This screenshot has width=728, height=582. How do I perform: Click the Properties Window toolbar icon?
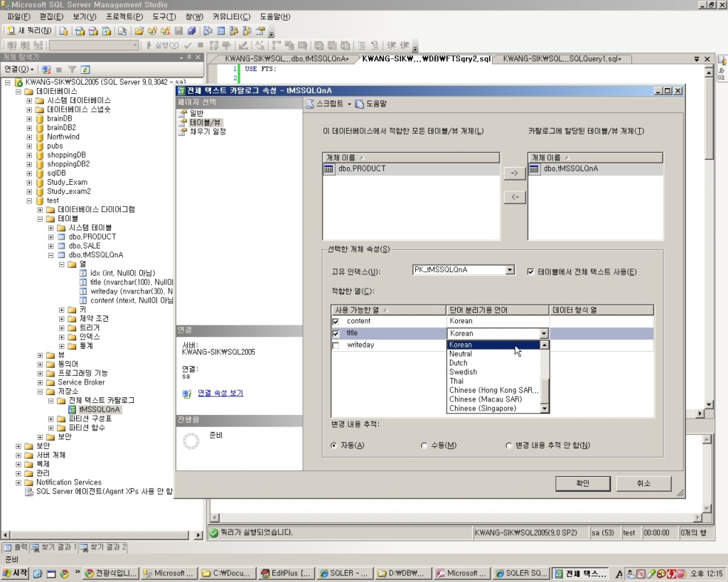pyautogui.click(x=260, y=31)
